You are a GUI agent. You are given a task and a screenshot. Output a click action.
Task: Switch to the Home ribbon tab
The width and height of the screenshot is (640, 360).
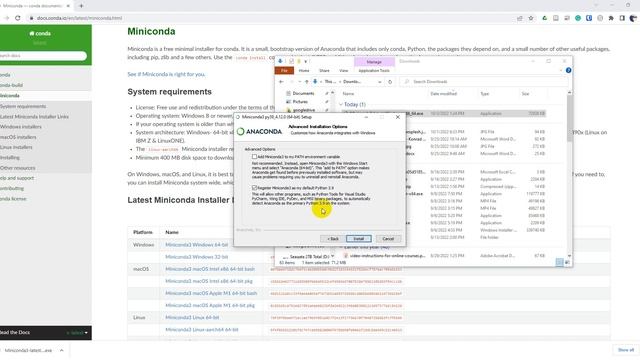coord(304,71)
